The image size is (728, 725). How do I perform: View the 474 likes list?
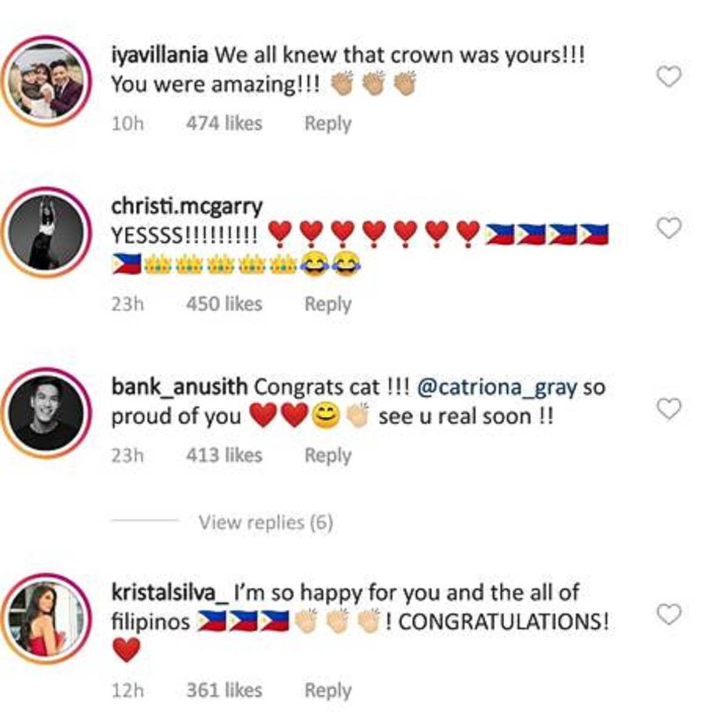click(x=224, y=123)
